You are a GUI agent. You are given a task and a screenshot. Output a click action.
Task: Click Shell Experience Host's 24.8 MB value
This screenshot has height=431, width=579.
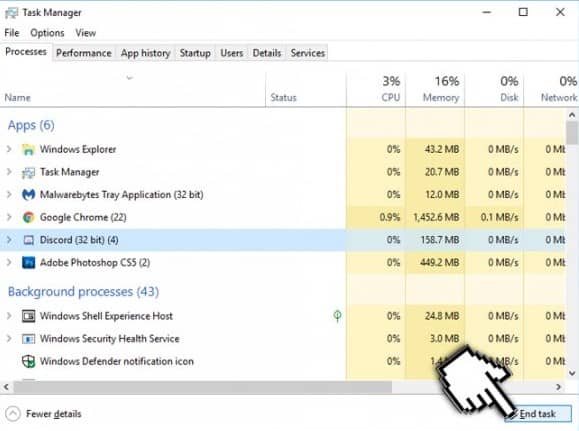[442, 316]
